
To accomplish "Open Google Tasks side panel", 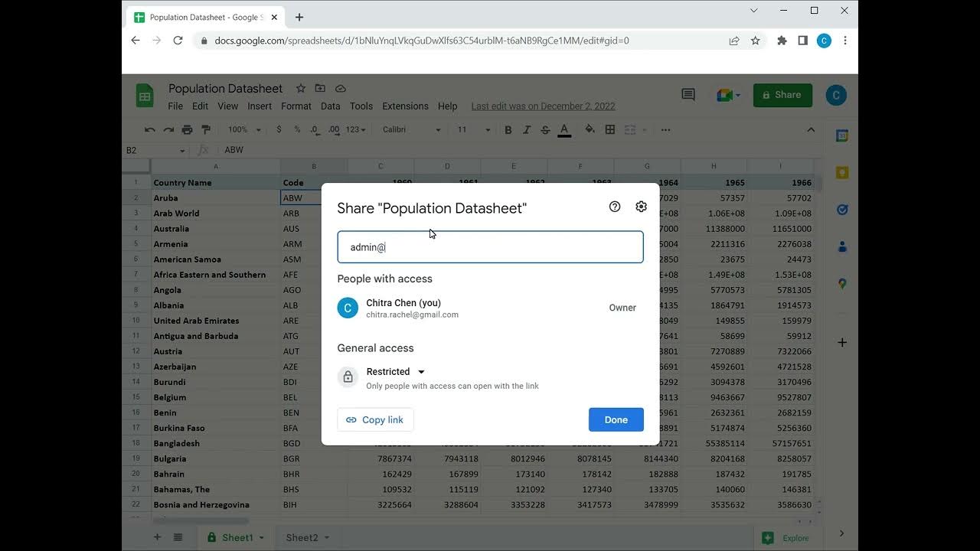I will (x=842, y=210).
